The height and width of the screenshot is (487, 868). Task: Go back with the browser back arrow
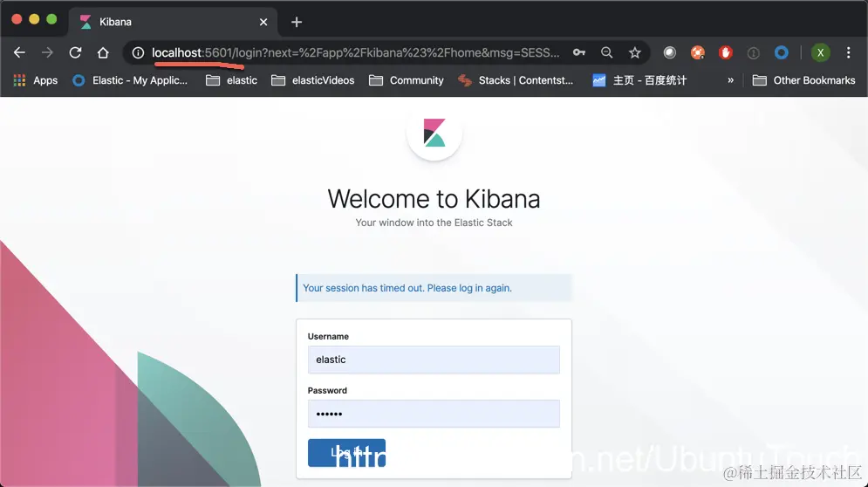tap(19, 52)
